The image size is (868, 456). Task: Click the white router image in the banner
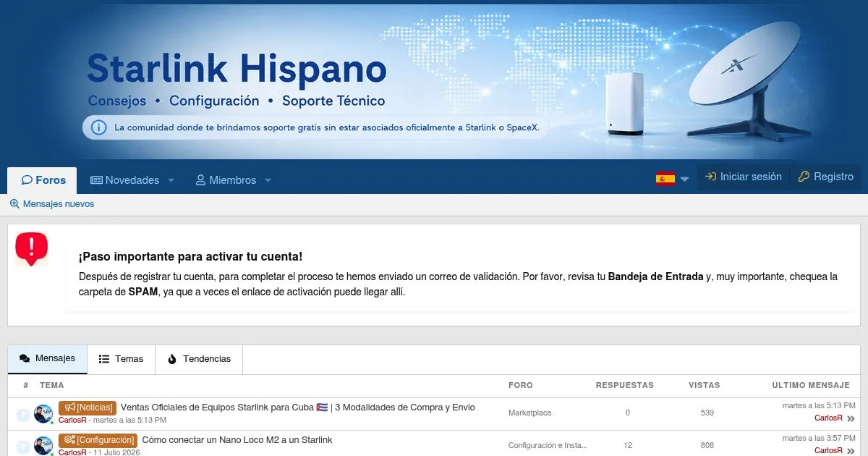625,103
